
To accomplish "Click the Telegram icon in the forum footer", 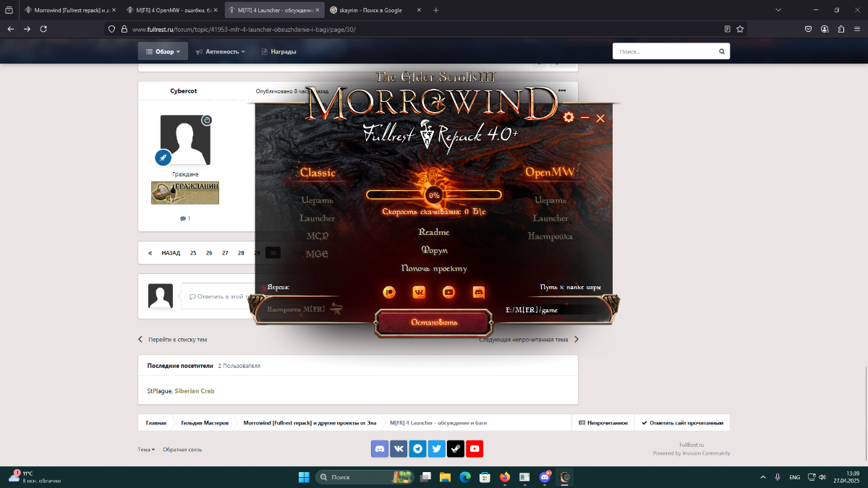I will coord(418,449).
